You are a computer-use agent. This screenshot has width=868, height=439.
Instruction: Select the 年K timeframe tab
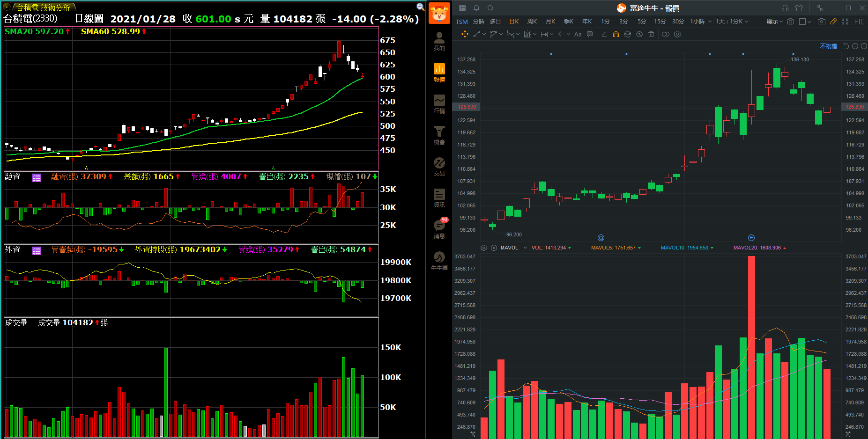587,22
